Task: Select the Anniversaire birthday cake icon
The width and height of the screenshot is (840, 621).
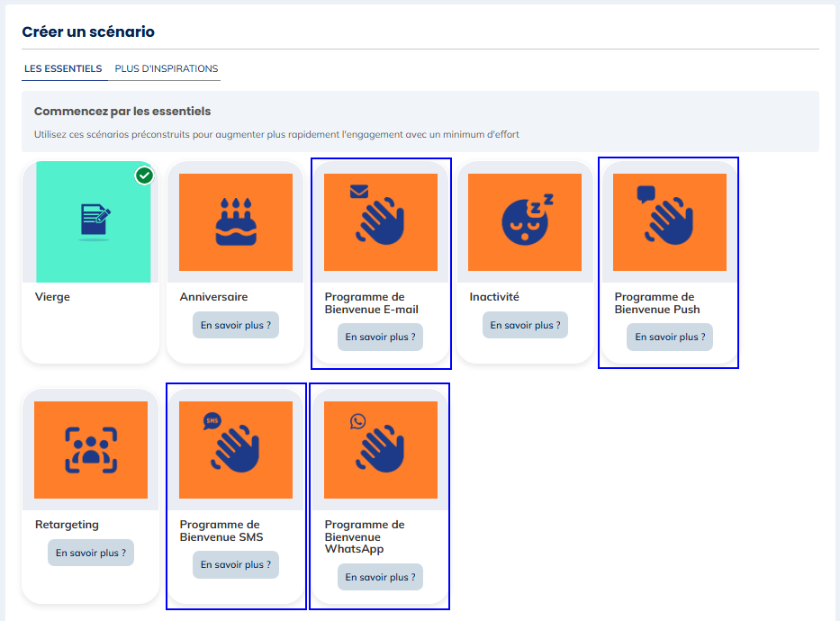Action: point(235,221)
